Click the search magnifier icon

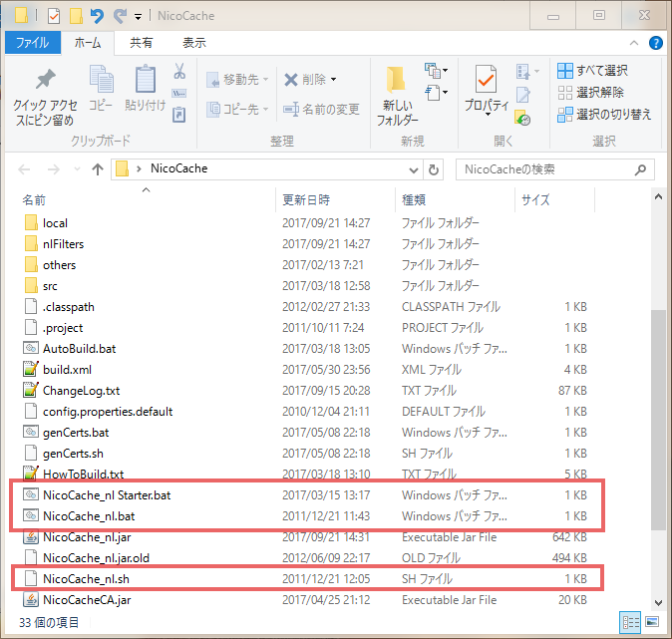(x=640, y=169)
